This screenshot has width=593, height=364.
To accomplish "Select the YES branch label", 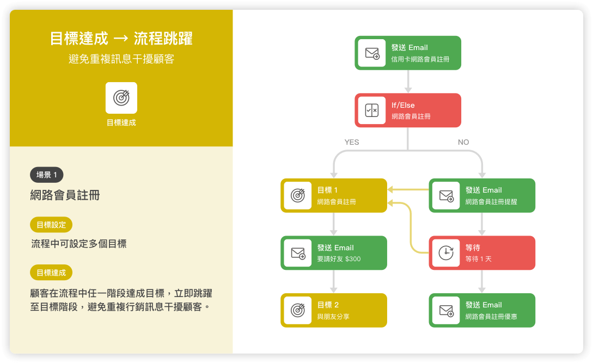I will (x=352, y=142).
